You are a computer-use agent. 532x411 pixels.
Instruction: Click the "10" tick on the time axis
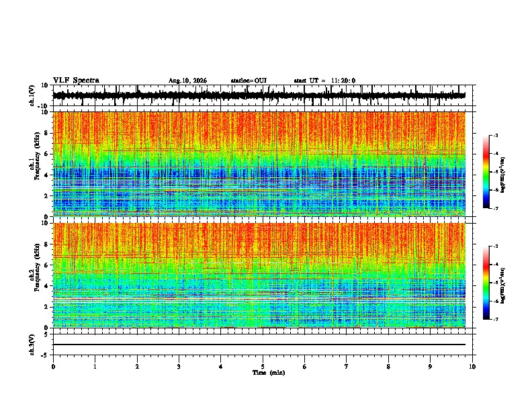click(x=472, y=367)
